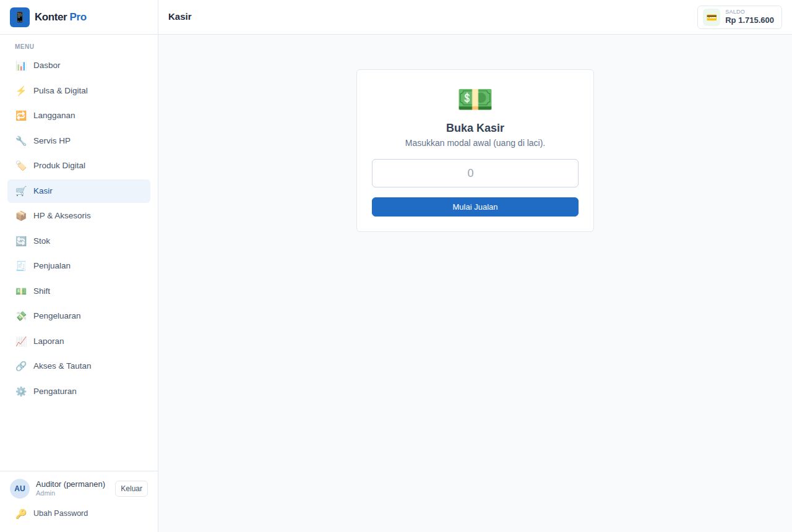The image size is (792, 532).
Task: Open the Shift menu entry
Action: click(x=79, y=291)
